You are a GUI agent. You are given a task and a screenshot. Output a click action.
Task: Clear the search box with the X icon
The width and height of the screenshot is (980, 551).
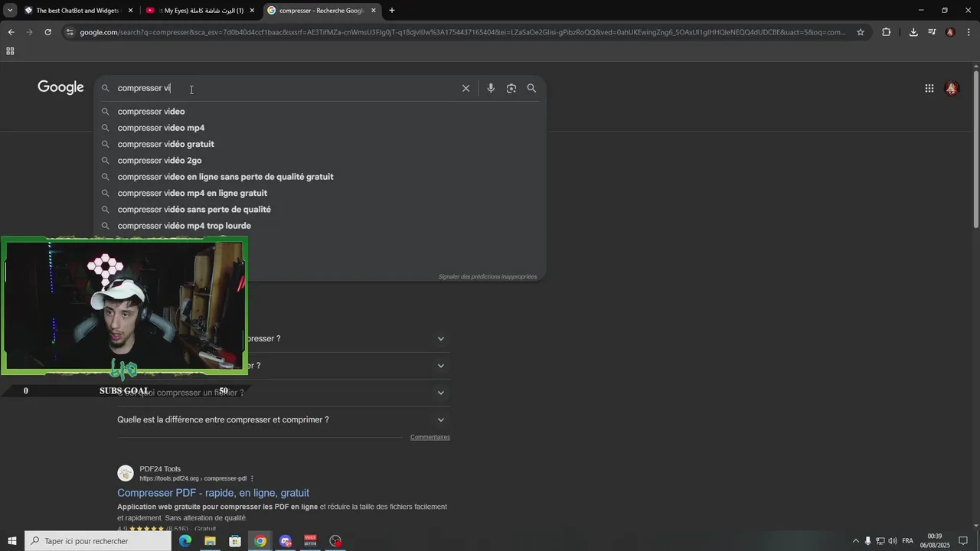coord(465,88)
